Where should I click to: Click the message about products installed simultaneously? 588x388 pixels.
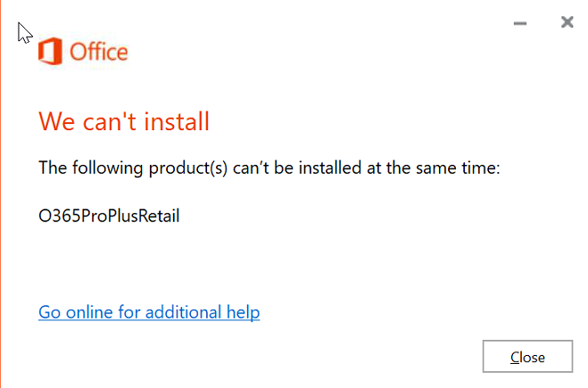(269, 167)
